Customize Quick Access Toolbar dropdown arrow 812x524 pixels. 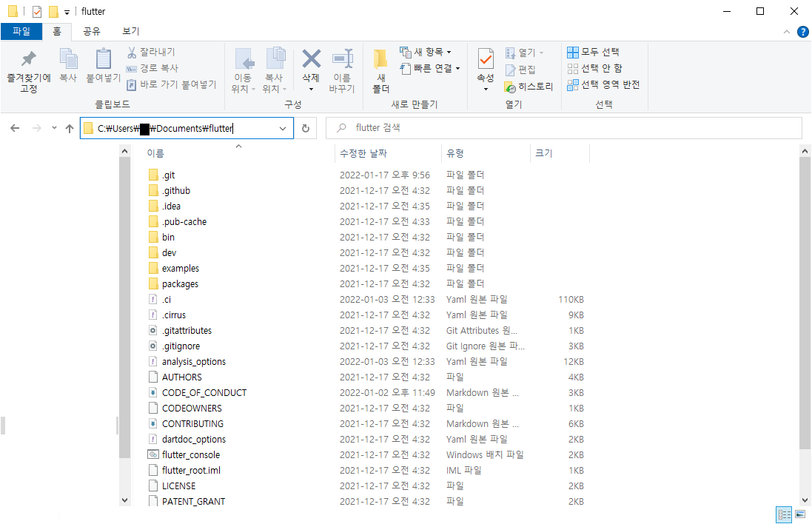[67, 12]
